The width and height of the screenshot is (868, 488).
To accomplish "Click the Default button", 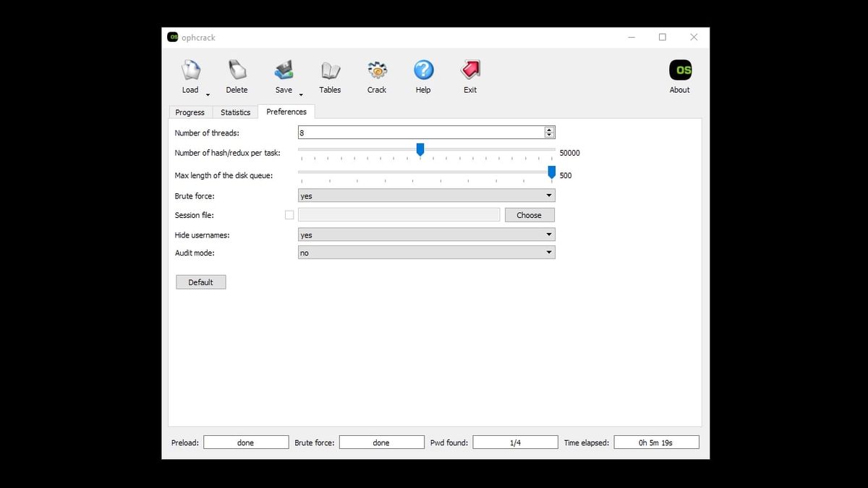I will pyautogui.click(x=200, y=282).
